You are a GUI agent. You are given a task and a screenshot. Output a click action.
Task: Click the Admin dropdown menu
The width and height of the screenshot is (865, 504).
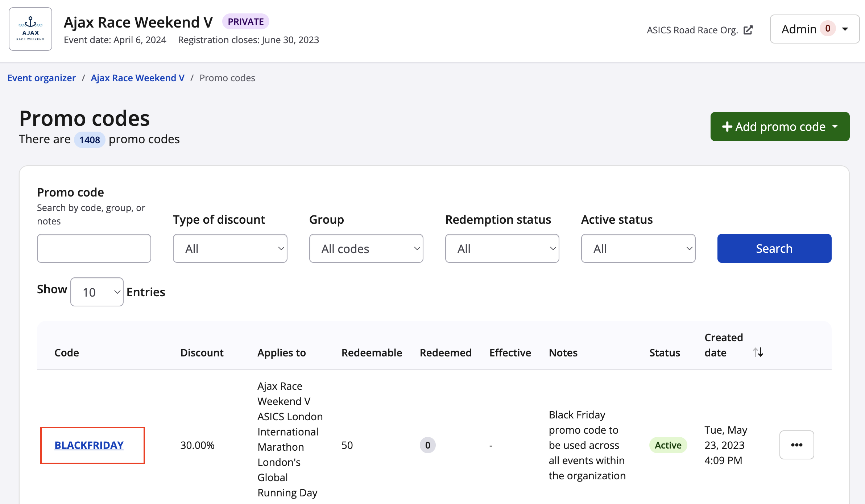click(x=814, y=28)
